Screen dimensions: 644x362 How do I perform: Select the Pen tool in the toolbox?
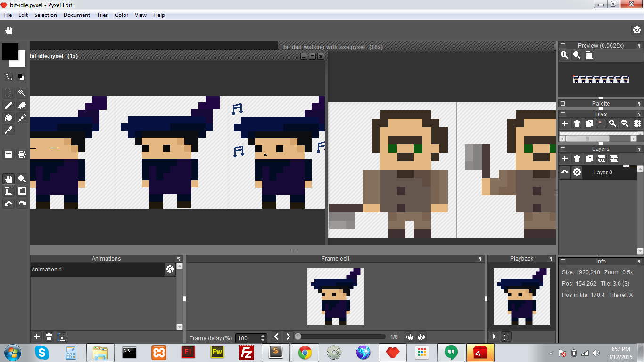click(8, 106)
